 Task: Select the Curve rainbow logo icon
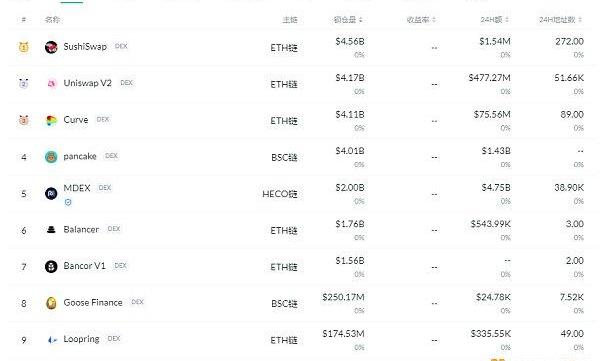51,120
